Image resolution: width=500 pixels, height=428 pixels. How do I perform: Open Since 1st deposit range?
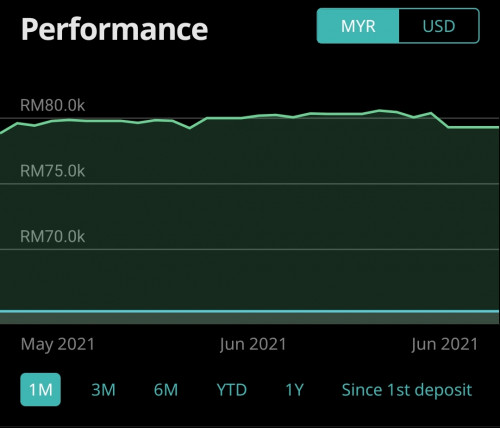coord(407,390)
